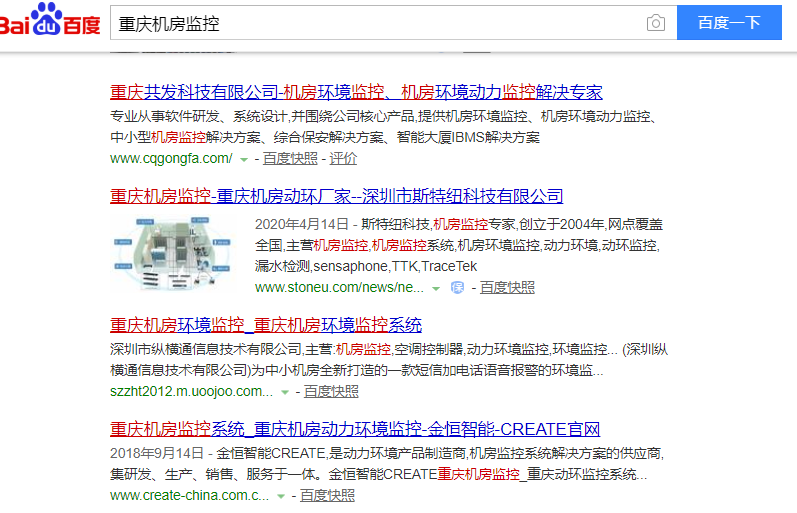This screenshot has height=513, width=797.
Task: Click the Baidu logo
Action: point(50,19)
